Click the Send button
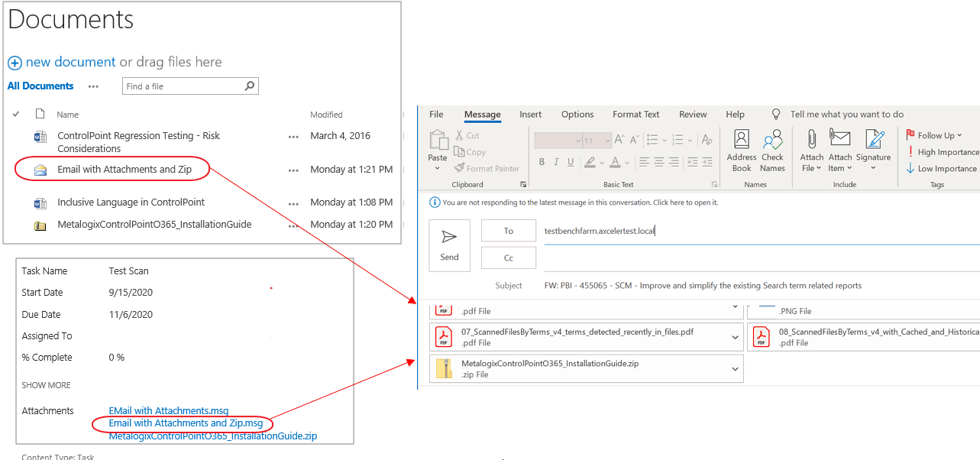980x460 pixels. 449,245
